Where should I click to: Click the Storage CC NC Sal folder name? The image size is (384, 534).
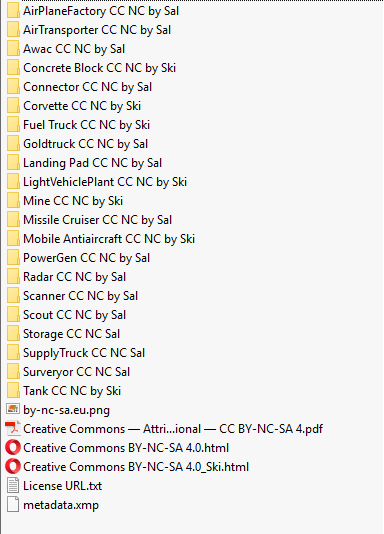click(71, 334)
